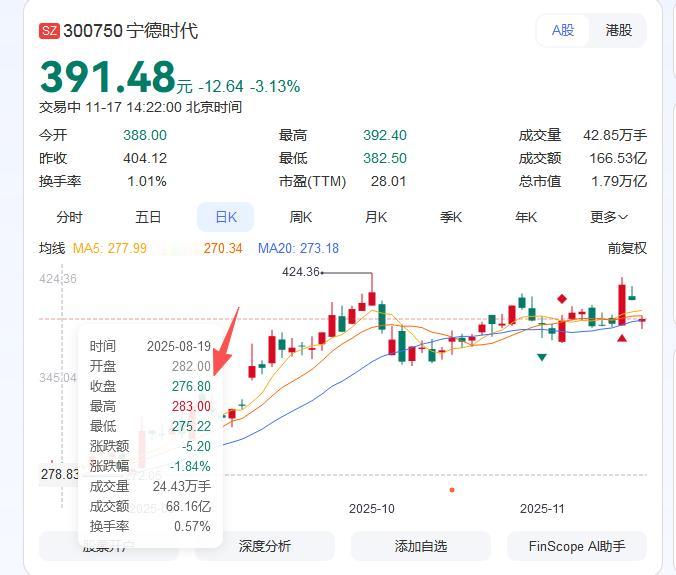Image resolution: width=676 pixels, height=575 pixels.
Task: Click the -12.64 price change
Action: 221,86
